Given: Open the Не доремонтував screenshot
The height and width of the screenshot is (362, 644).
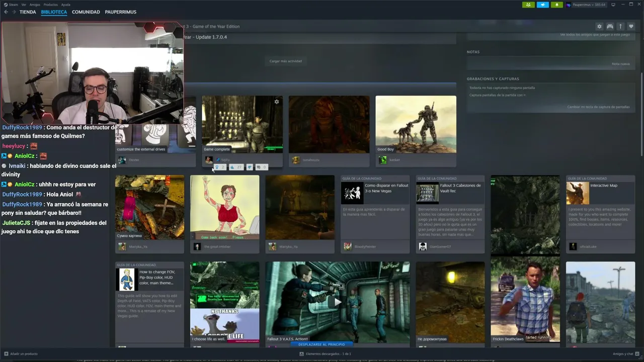Looking at the screenshot, I should pos(450,302).
